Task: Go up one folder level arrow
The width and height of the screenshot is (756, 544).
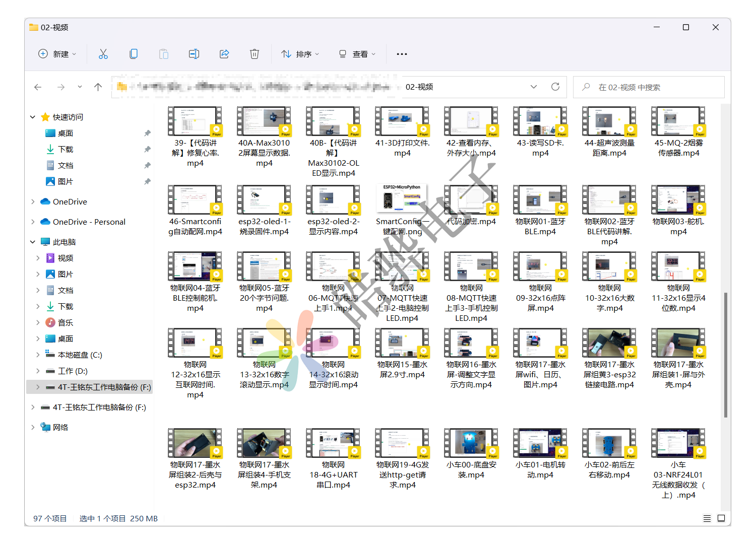Action: (98, 87)
